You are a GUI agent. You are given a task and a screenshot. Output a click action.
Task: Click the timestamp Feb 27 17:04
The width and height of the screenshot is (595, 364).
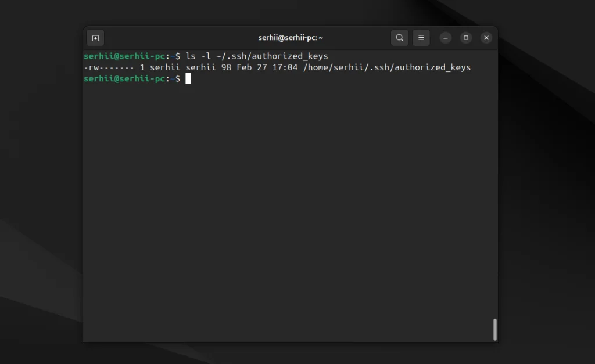267,67
